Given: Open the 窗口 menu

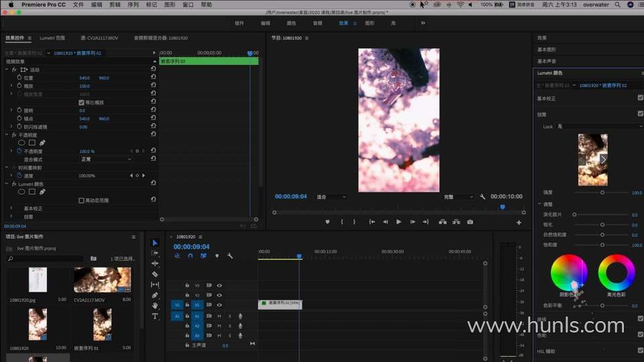Looking at the screenshot, I should [x=188, y=5].
